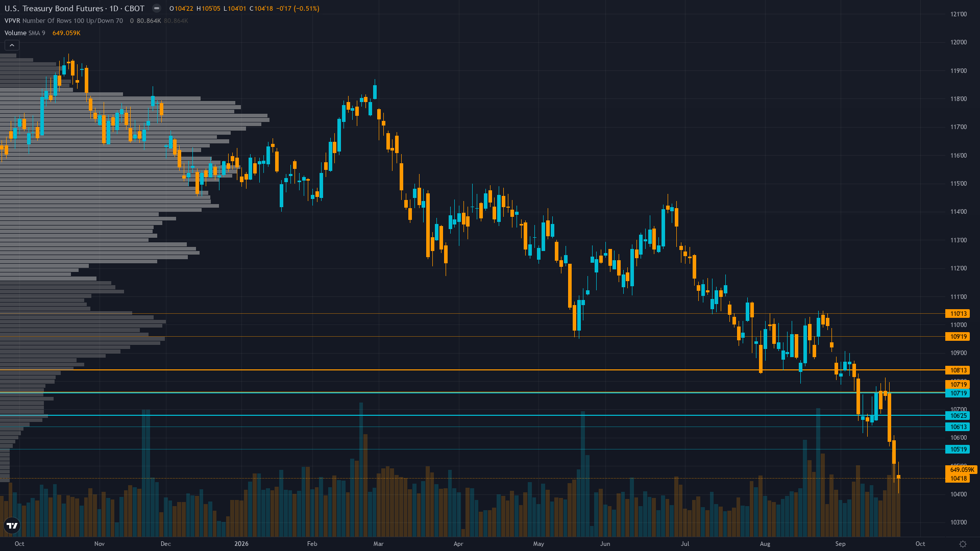Click the 2026 label on time axis

coord(241,544)
